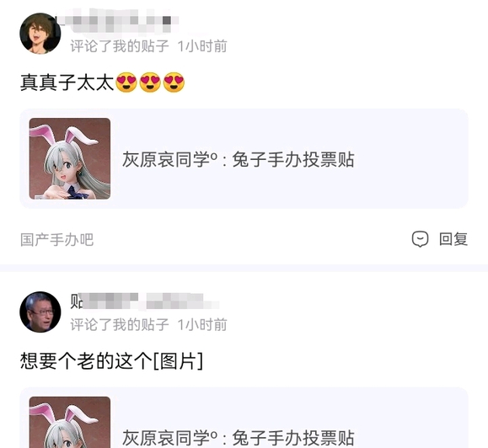This screenshot has height=448, width=488.
Task: Open the second bunny figure thumbnail at bottom
Action: point(70,422)
